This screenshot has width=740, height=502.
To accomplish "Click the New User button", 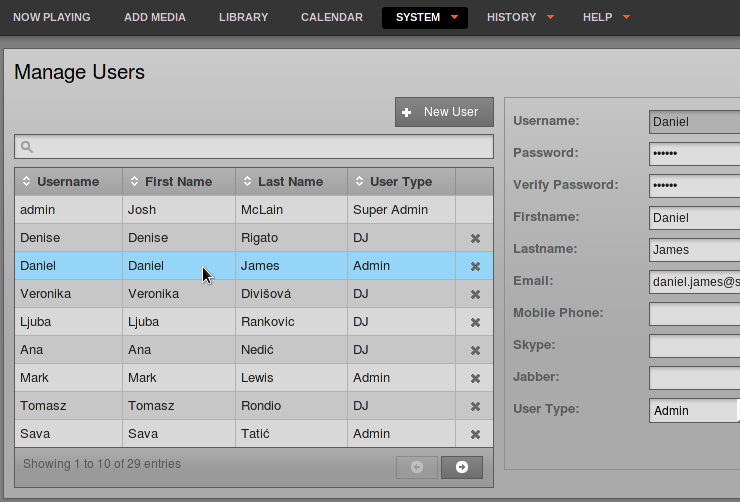I will (x=444, y=112).
